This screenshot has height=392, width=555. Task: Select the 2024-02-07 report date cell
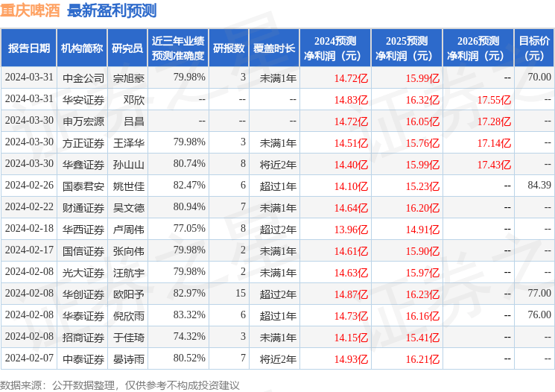[x=29, y=358]
